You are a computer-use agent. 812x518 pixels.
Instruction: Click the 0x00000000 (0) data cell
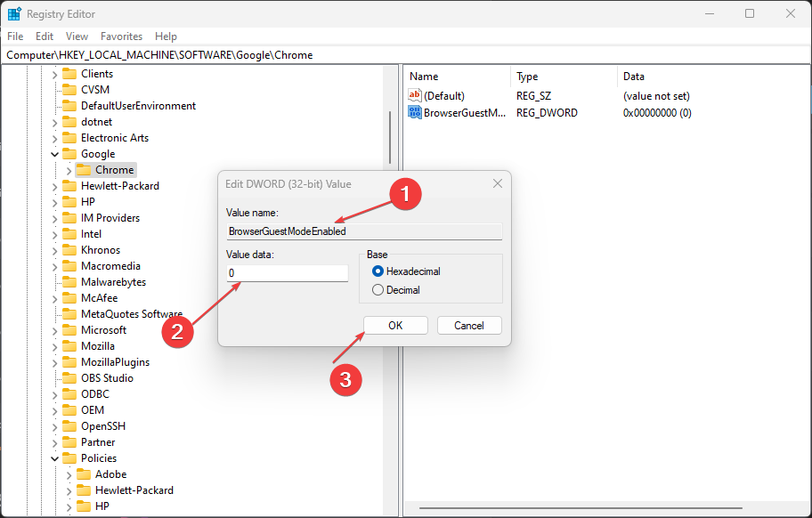[657, 112]
